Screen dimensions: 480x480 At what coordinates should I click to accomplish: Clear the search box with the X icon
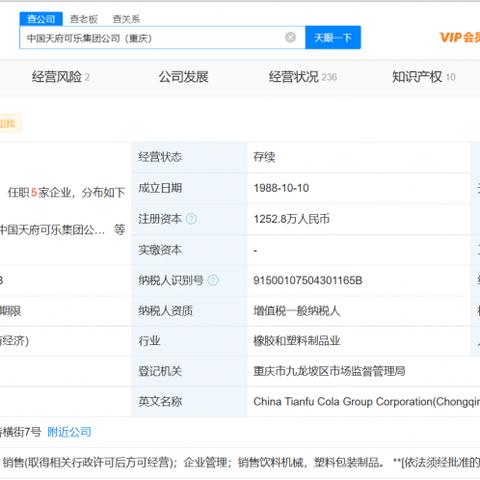[290, 37]
